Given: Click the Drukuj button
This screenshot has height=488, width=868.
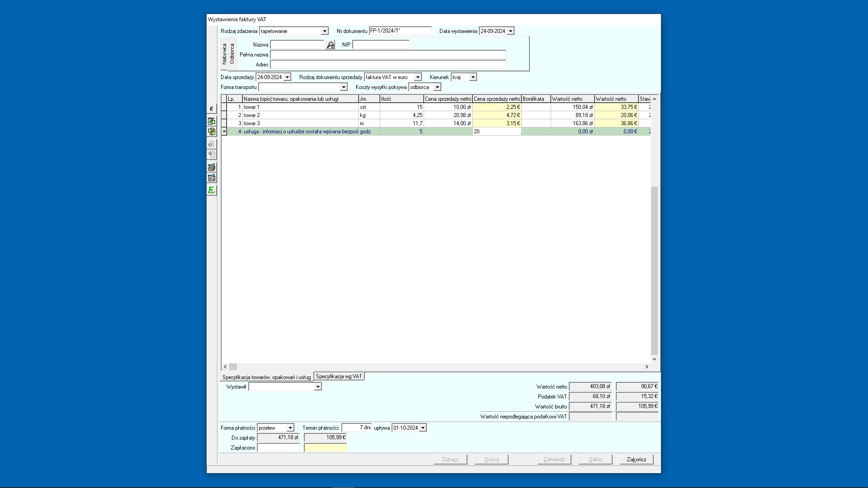Looking at the screenshot, I should point(491,460).
